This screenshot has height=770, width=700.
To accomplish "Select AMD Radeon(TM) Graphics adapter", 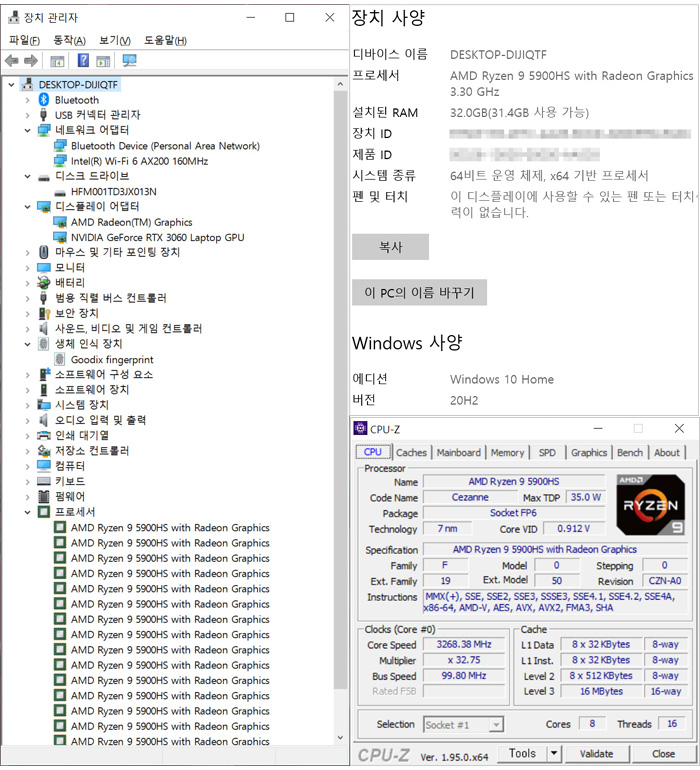I will tap(131, 222).
